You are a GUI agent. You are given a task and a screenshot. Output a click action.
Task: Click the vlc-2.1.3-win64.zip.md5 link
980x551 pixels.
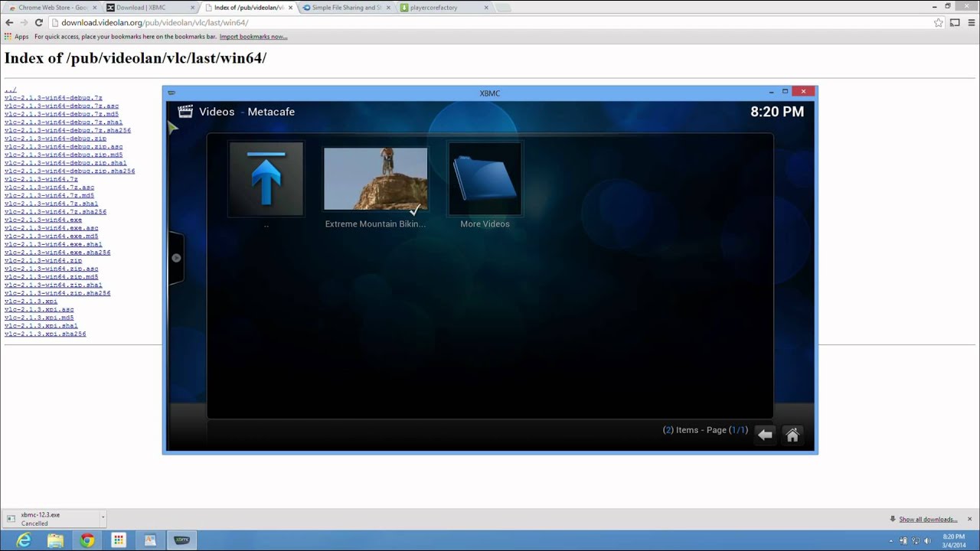pyautogui.click(x=51, y=277)
